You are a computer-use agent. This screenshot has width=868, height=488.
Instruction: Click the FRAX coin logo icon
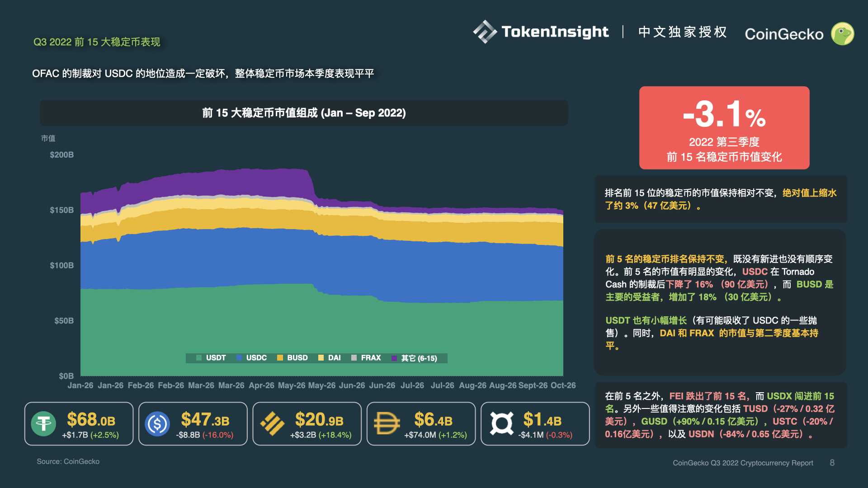tap(501, 424)
